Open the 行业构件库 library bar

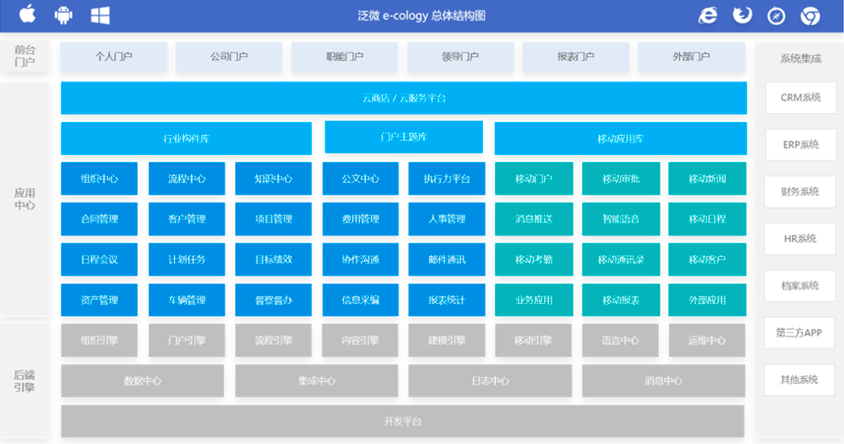[186, 138]
